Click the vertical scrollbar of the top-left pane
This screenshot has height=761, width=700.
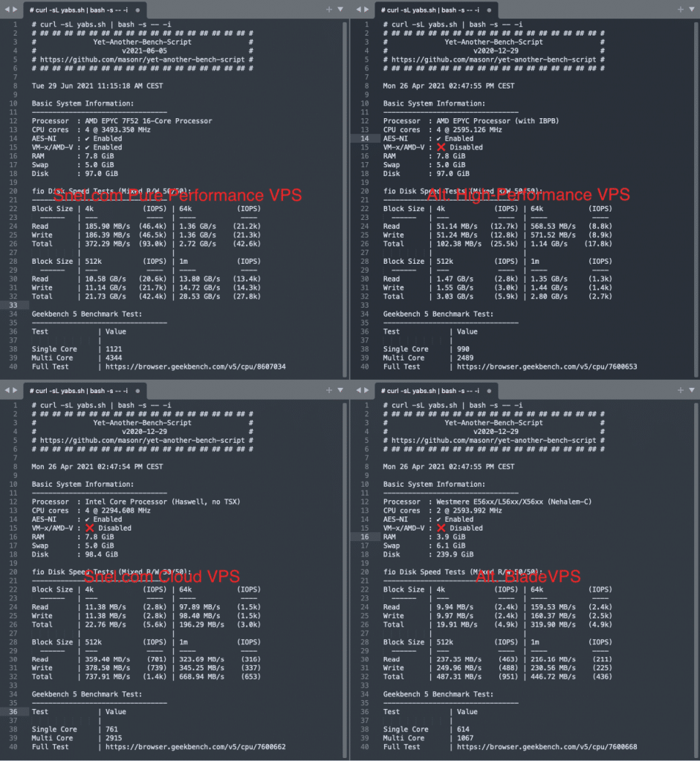pos(345,198)
